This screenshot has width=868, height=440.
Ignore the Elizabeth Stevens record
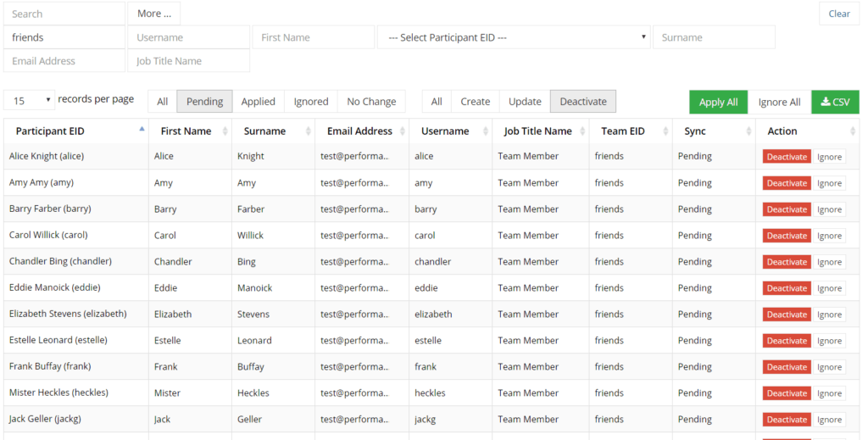click(829, 315)
